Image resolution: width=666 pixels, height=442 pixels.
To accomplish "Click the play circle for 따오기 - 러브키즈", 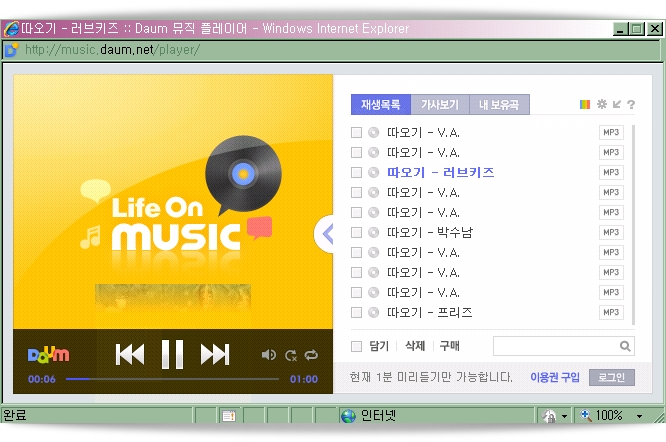I will (373, 172).
